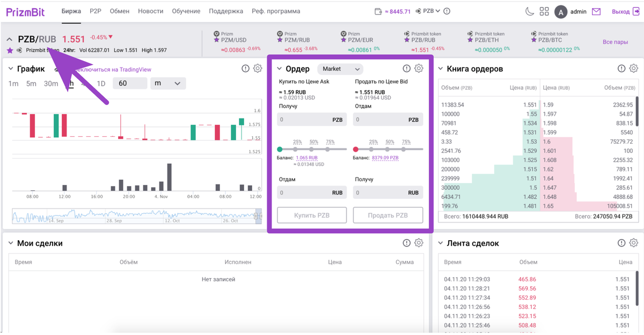Collapse the Order book panel chevron
644x335 pixels.
[x=441, y=69]
